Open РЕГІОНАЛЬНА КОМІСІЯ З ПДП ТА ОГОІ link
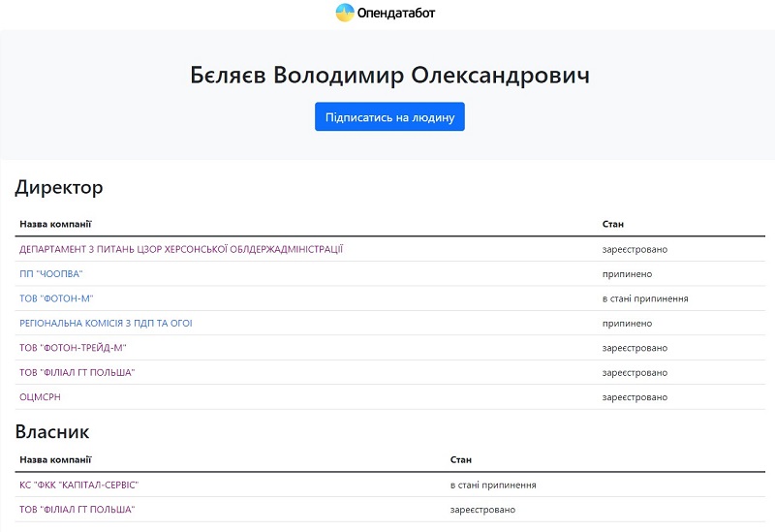This screenshot has width=775, height=532. pos(106,324)
